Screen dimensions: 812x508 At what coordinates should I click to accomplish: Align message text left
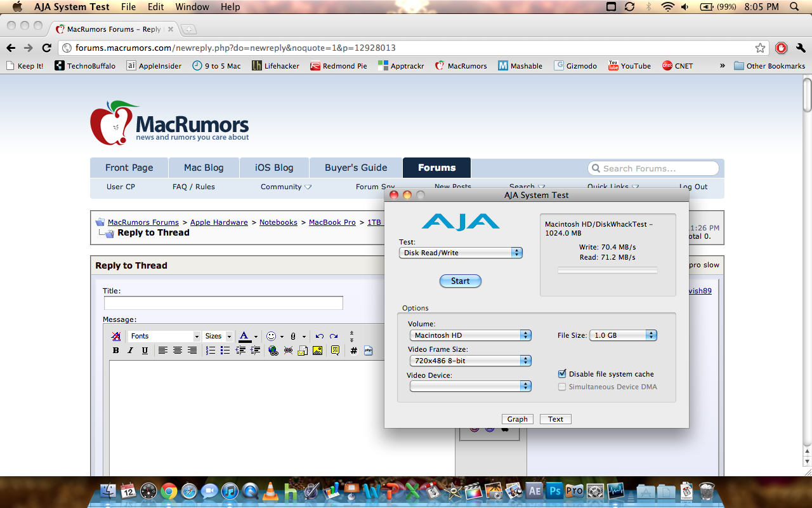163,351
